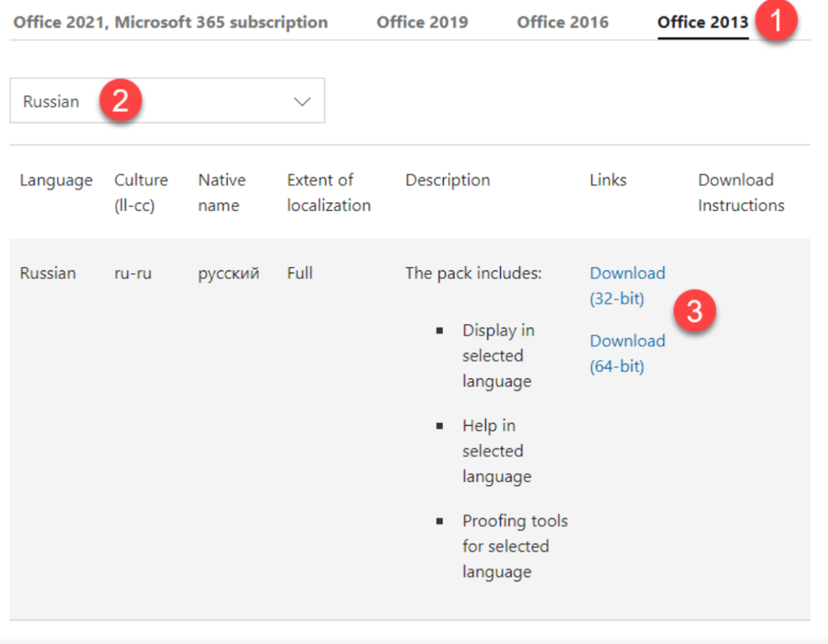
Task: Select the Office 2013 tab
Action: pos(702,22)
